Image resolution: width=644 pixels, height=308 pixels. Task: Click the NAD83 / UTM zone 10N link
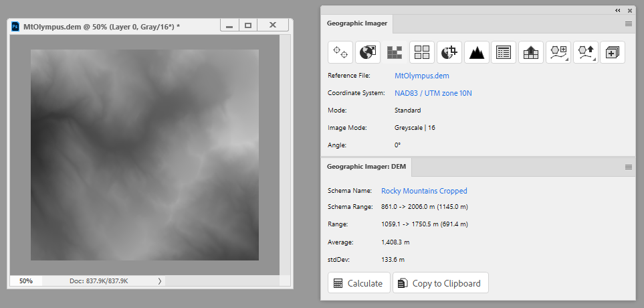coord(433,93)
